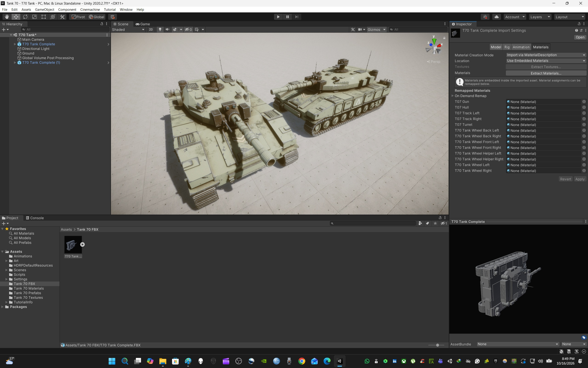Toggle scene grid visibility icon
This screenshot has width=588, height=368.
click(x=197, y=29)
